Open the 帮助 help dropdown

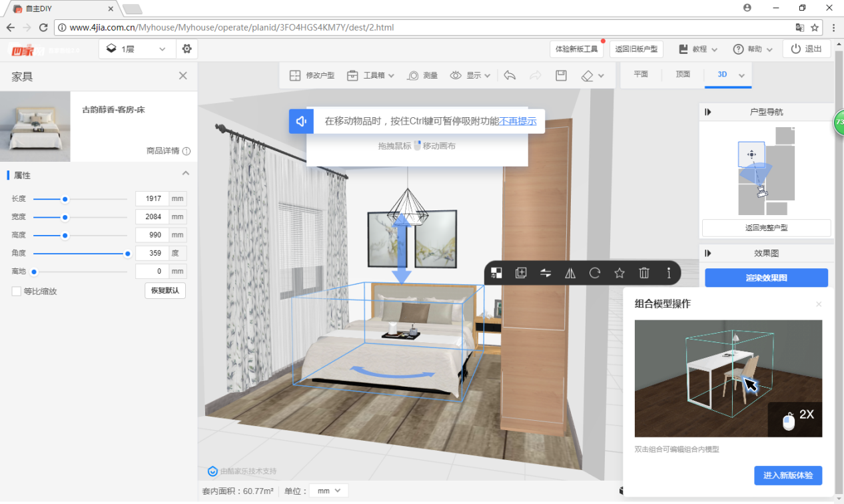tap(753, 49)
